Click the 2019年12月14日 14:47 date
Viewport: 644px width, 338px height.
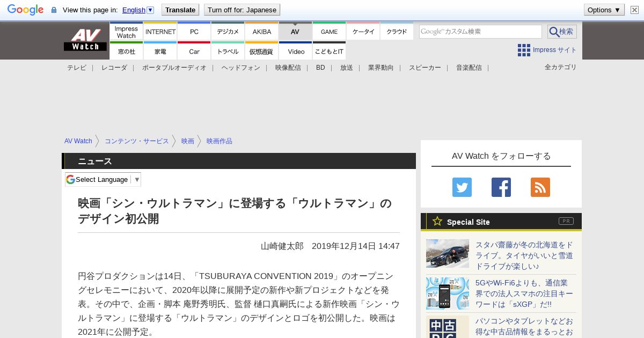coord(356,246)
